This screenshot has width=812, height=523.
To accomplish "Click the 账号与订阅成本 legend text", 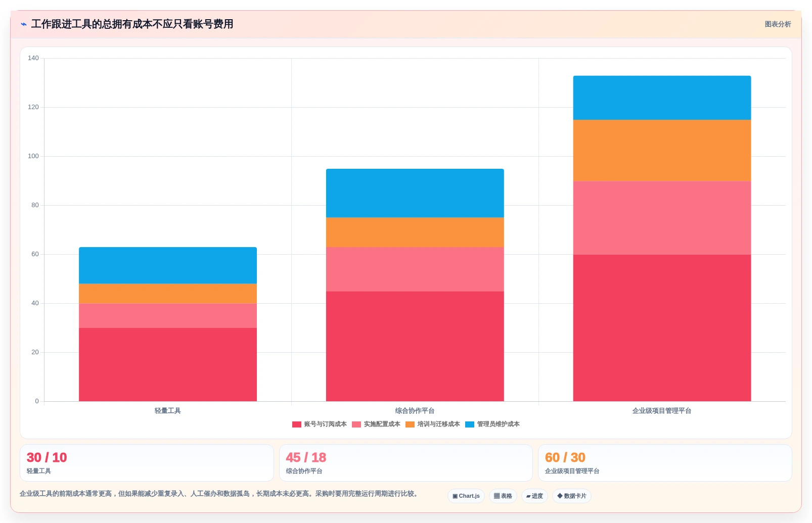I will pos(325,424).
